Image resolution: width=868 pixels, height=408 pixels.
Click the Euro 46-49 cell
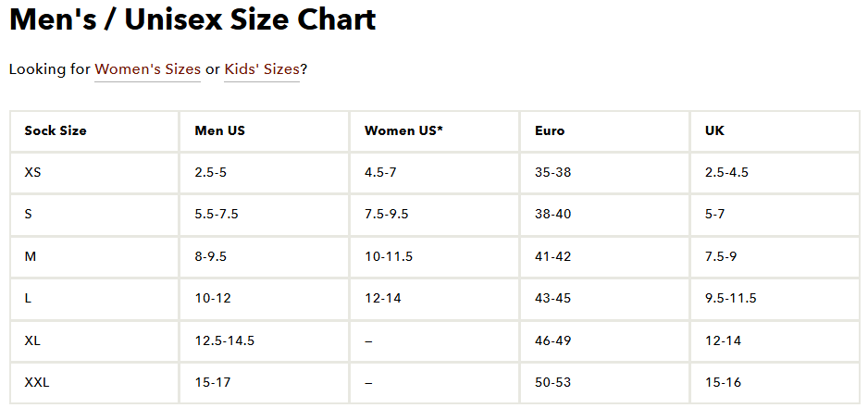[x=553, y=340]
